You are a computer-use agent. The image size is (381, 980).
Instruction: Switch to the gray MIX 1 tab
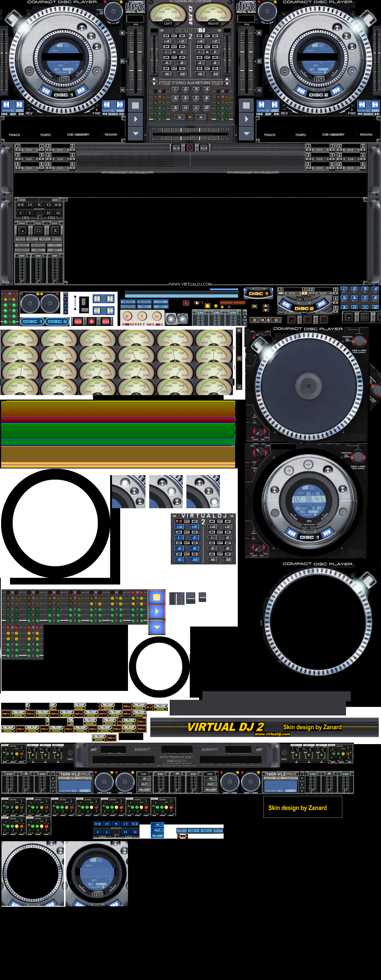(32, 239)
